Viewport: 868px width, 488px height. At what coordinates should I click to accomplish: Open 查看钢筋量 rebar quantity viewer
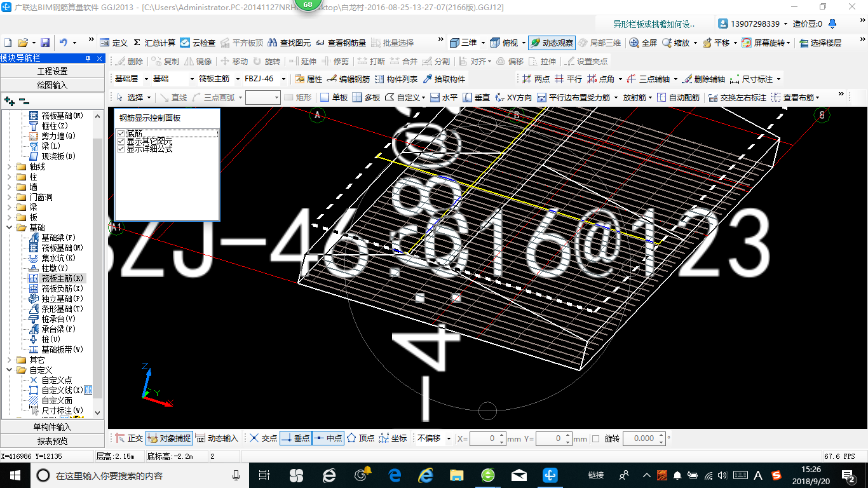click(341, 43)
